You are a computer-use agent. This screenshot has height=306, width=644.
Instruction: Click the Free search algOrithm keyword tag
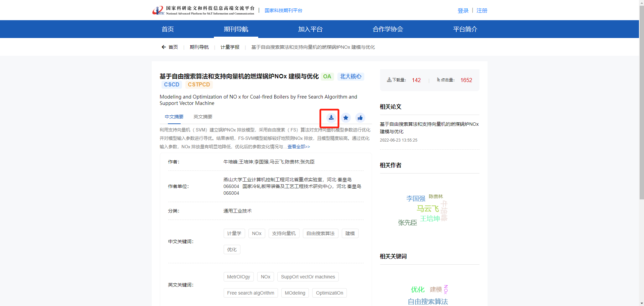(251, 293)
